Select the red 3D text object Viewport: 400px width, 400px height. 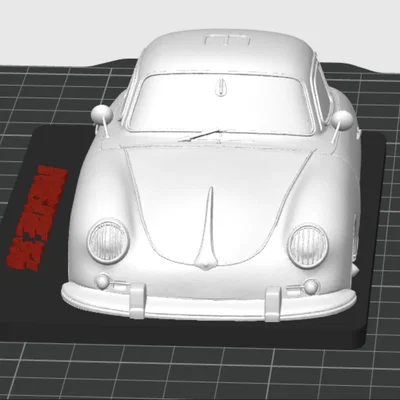(37, 218)
